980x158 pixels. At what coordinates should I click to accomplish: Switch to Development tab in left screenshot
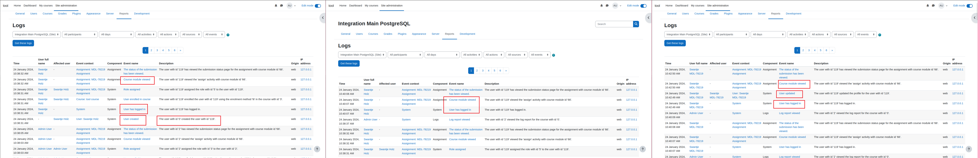click(142, 14)
